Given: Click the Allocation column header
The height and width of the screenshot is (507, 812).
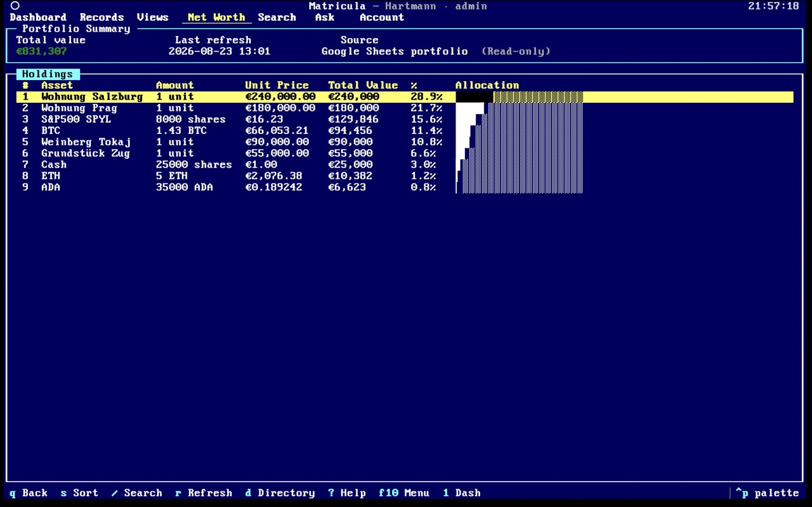Looking at the screenshot, I should [x=487, y=85].
